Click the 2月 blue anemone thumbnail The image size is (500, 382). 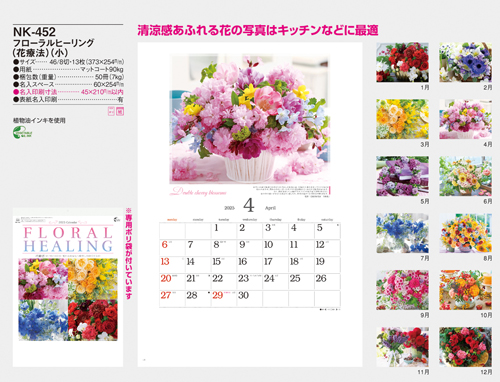pos(465,62)
